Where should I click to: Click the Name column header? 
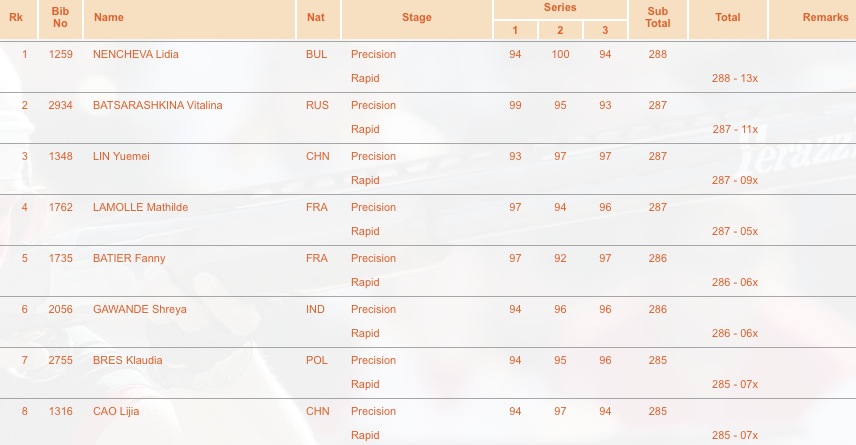click(109, 17)
